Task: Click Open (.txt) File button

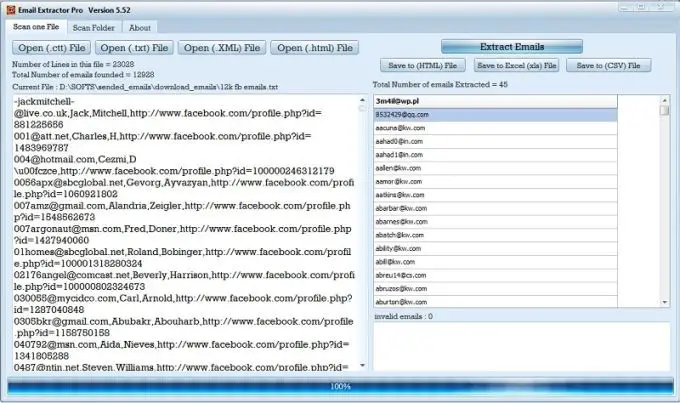Action: [134, 48]
